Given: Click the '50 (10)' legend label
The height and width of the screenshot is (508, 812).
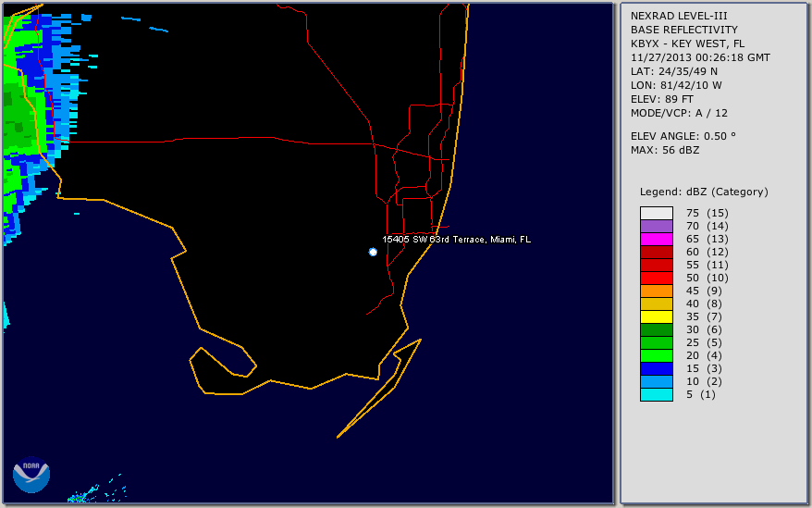Looking at the screenshot, I should coord(707,278).
